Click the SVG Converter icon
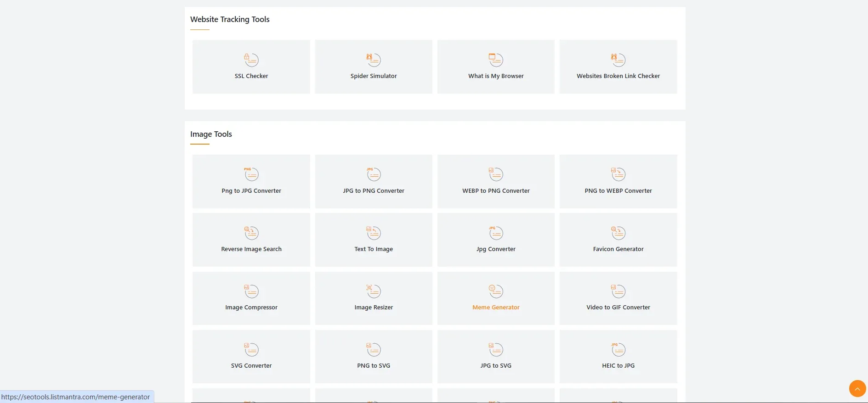Screen dimensions: 868x403 point(251,349)
